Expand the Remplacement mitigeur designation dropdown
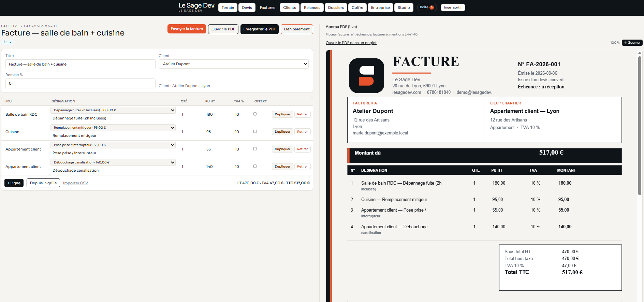The height and width of the screenshot is (302, 644). (113, 128)
